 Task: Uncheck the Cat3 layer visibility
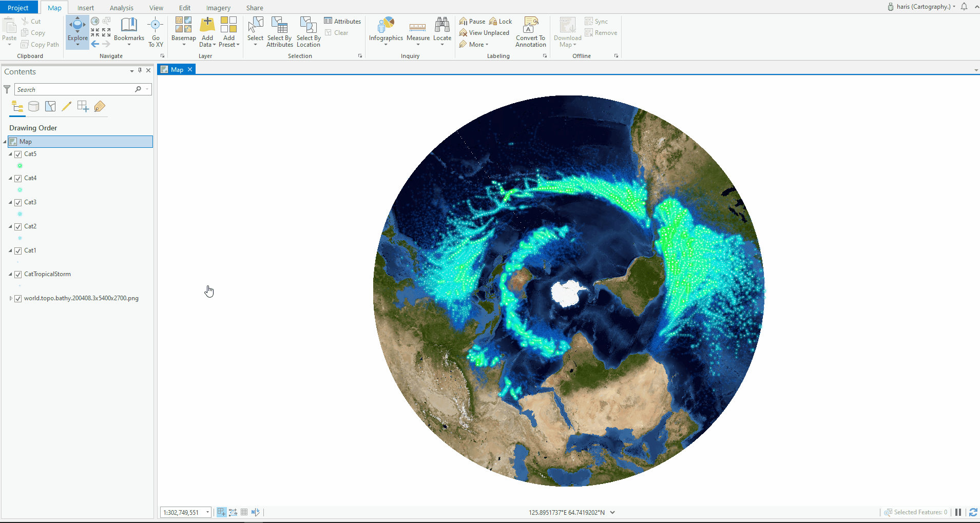point(18,202)
